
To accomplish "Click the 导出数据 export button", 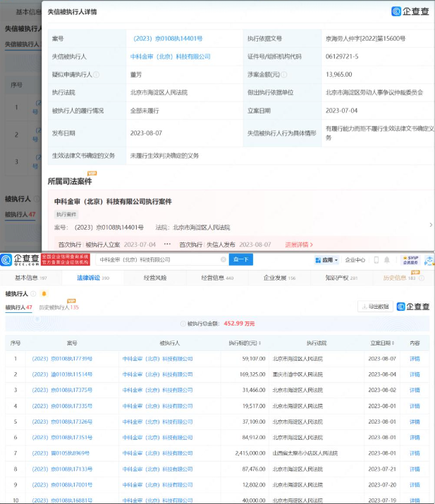I will pyautogui.click(x=375, y=307).
